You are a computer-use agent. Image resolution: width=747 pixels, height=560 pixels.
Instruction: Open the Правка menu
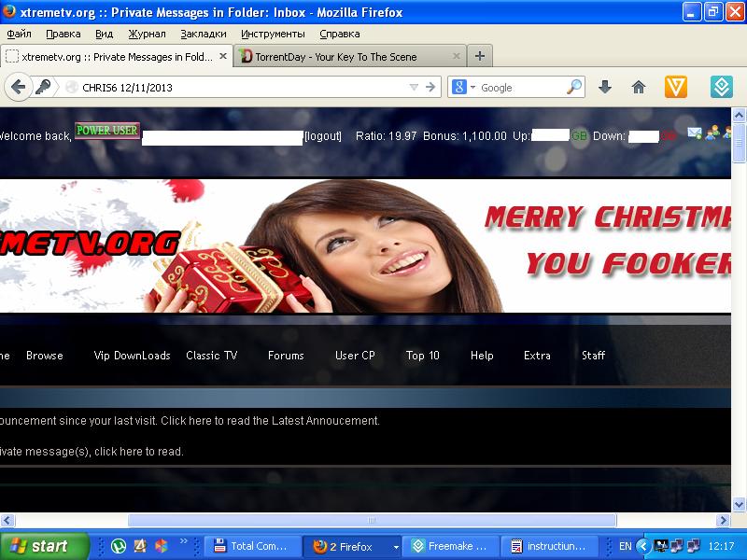63,34
